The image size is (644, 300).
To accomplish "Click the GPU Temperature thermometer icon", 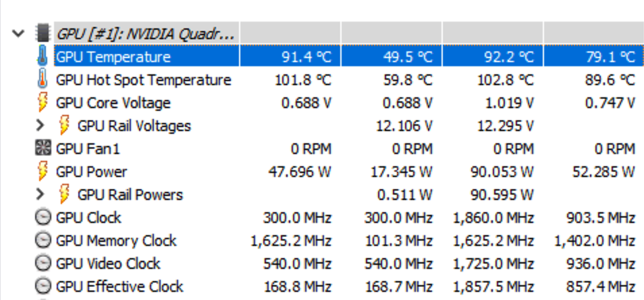I will (43, 57).
